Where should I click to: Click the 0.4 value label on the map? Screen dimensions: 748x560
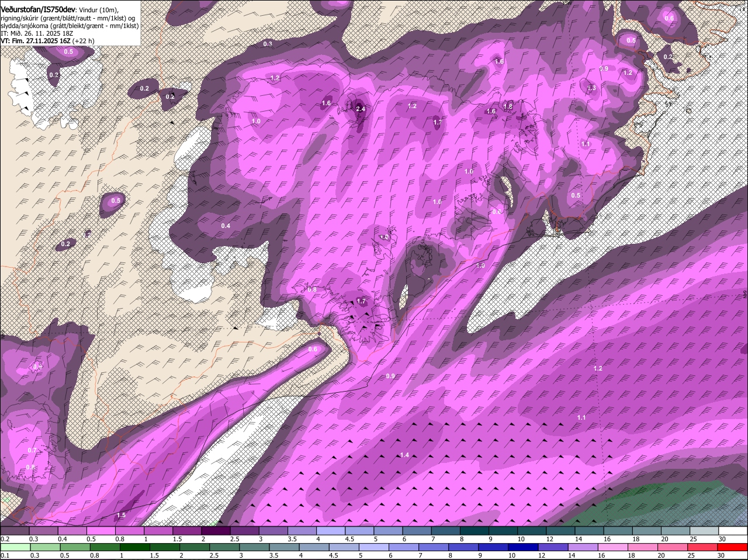point(226,226)
